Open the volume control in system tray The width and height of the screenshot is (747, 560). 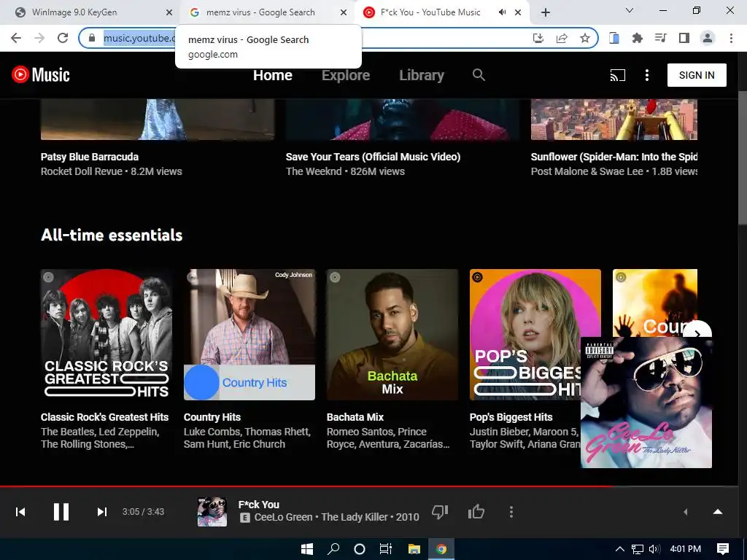pyautogui.click(x=654, y=549)
